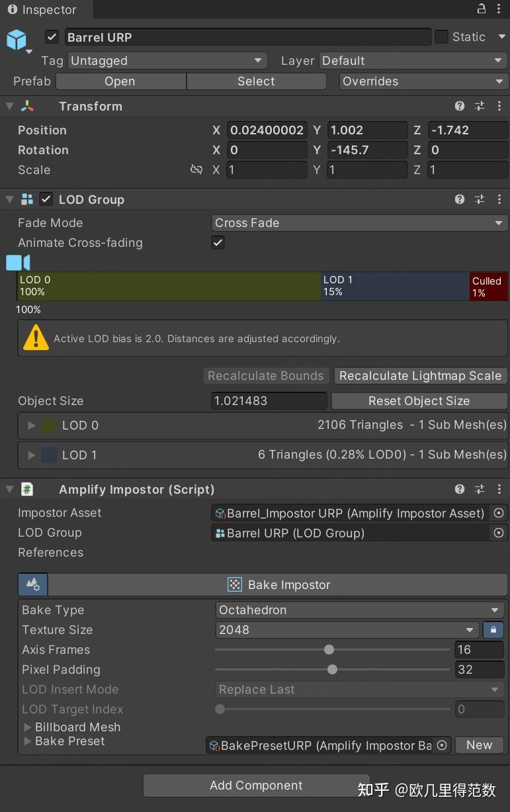The width and height of the screenshot is (510, 812).
Task: Expand the LOD 0 renderers list
Action: 31,426
